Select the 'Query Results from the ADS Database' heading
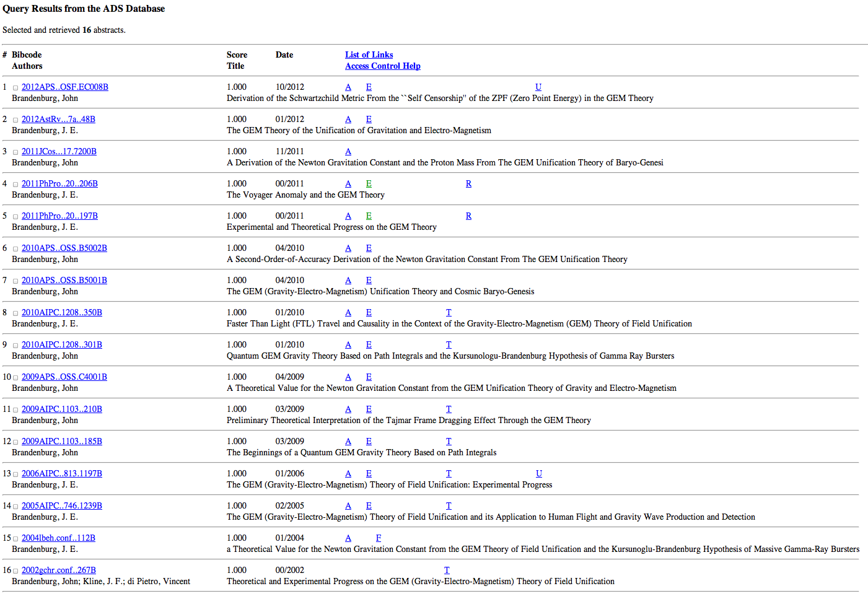868x599 pixels. [84, 9]
